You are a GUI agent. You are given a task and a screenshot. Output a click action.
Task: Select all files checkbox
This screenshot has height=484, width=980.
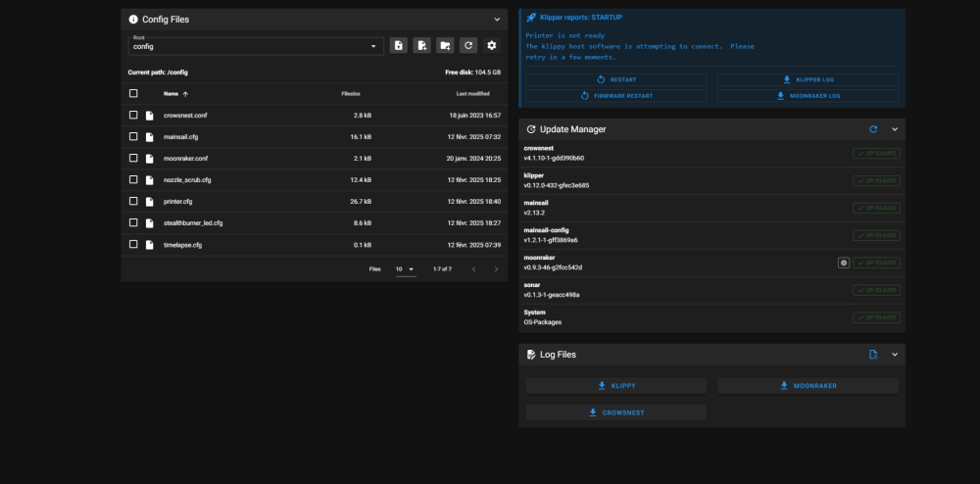click(133, 93)
